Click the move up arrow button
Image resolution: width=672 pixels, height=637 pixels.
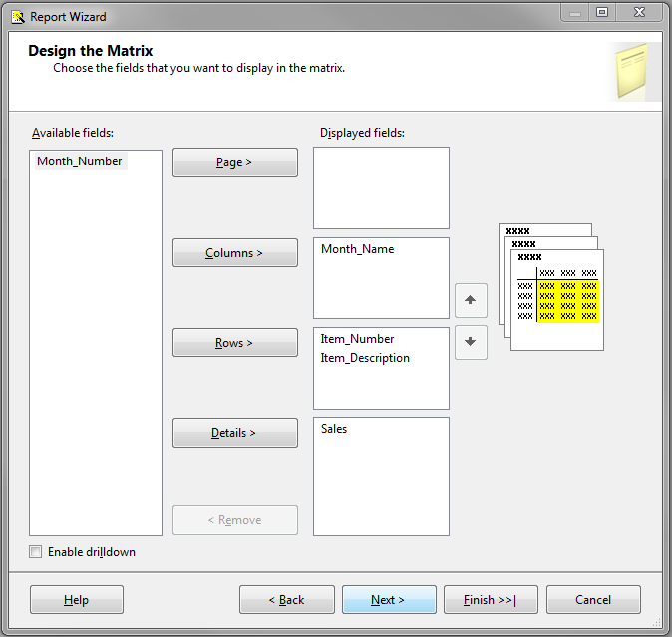(x=471, y=299)
